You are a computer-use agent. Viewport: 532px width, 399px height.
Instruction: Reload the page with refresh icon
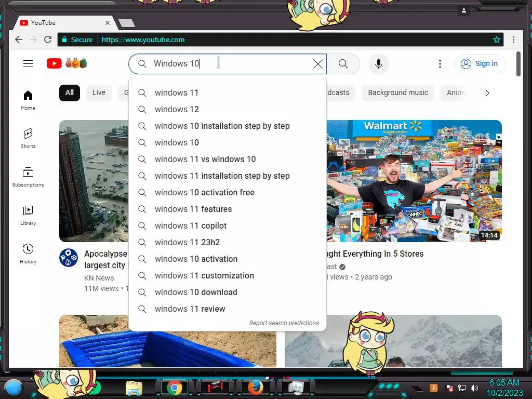click(x=48, y=39)
